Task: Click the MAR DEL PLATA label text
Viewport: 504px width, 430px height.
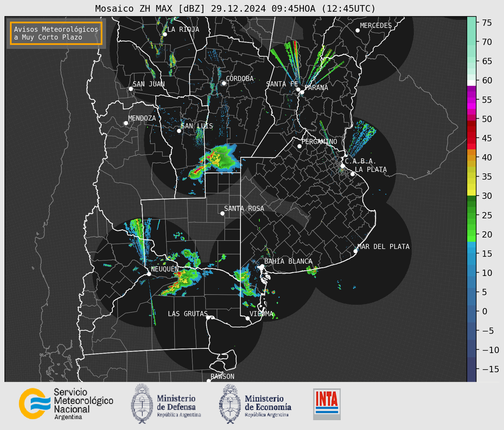Action: coord(383,247)
